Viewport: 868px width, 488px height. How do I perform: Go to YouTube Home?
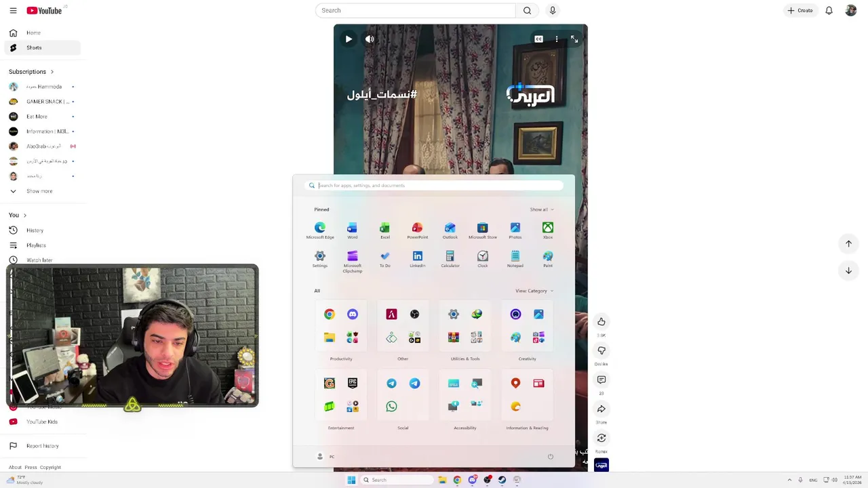click(42, 33)
